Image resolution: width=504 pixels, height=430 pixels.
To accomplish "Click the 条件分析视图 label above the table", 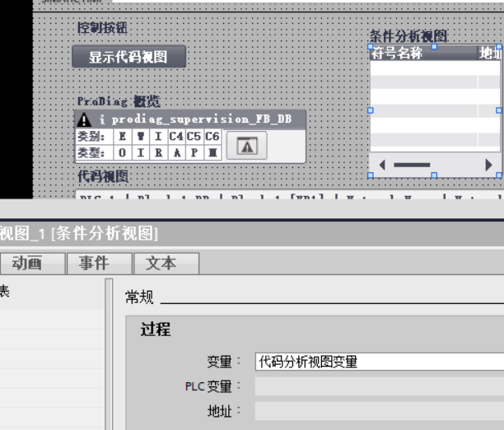I will click(408, 36).
